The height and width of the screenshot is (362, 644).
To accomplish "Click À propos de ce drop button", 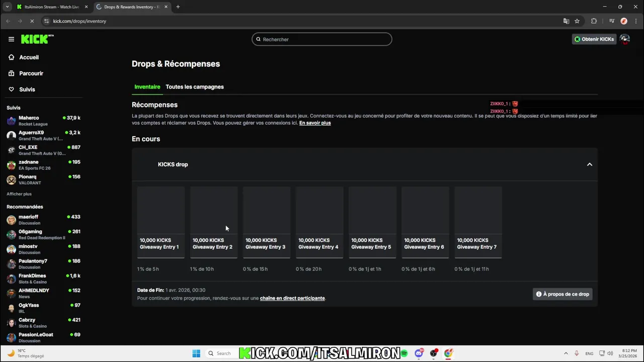I will pos(562,294).
